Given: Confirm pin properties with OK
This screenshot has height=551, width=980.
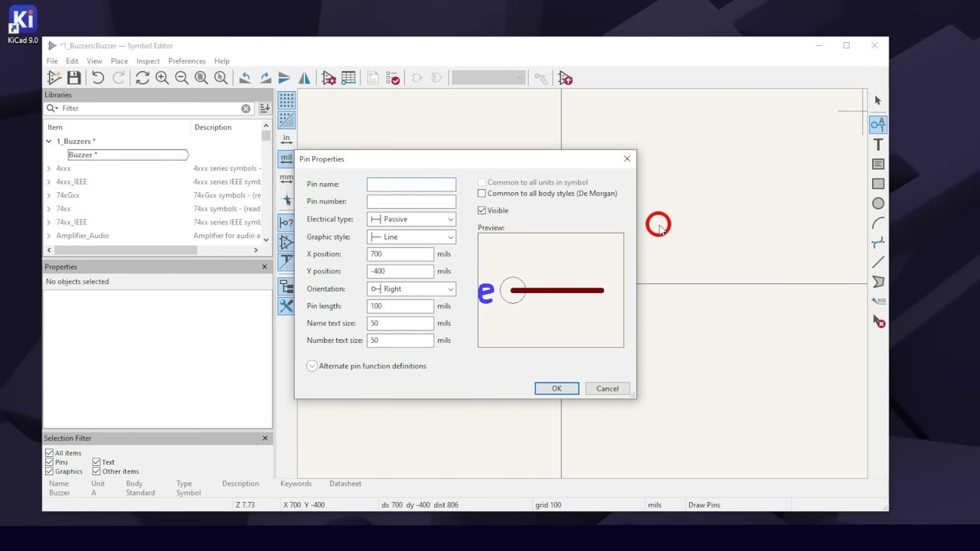Looking at the screenshot, I should tap(557, 389).
